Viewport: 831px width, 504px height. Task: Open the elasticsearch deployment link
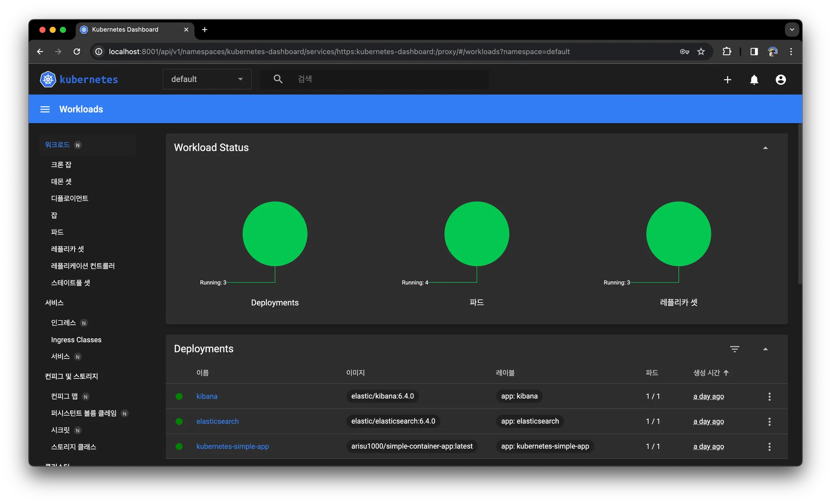pos(217,421)
